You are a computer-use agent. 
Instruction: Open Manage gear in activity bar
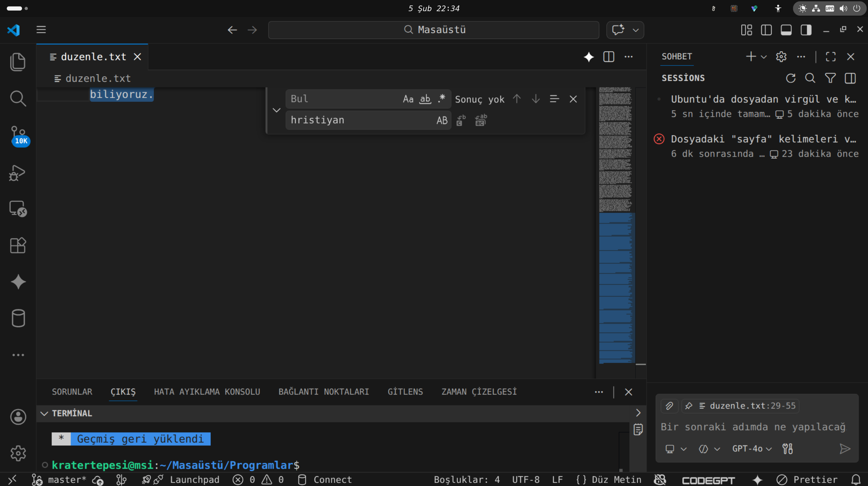tap(18, 453)
